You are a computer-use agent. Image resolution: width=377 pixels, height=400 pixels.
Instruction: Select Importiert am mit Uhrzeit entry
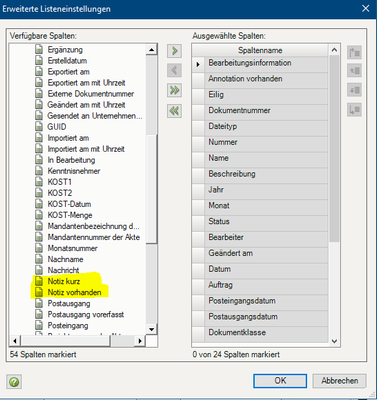(x=86, y=149)
